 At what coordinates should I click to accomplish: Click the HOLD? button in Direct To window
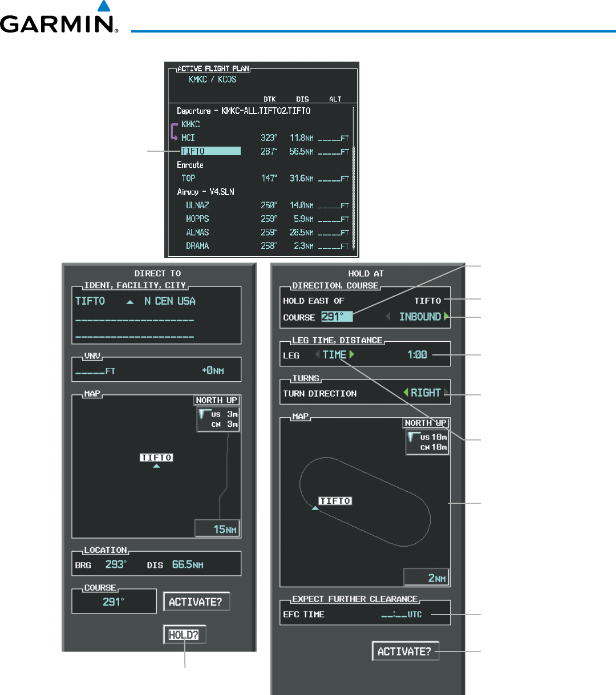click(x=184, y=635)
